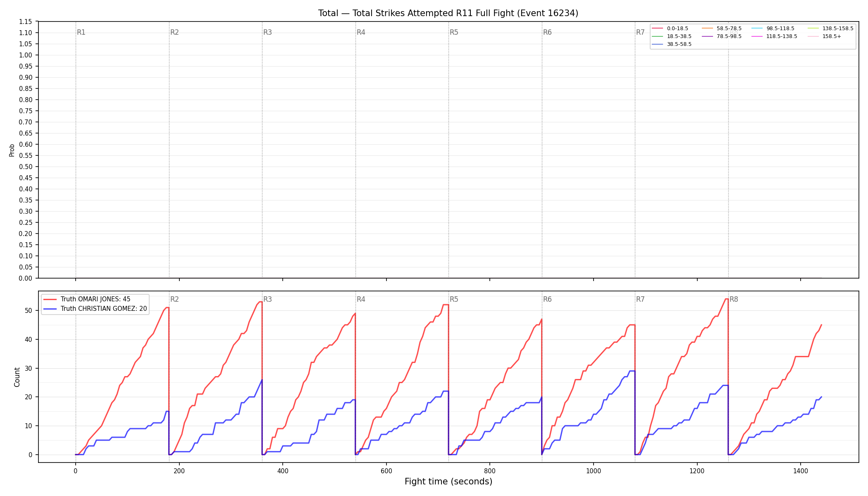Image resolution: width=868 pixels, height=496 pixels.
Task: Click the '1000' tick on time axis
Action: click(594, 471)
